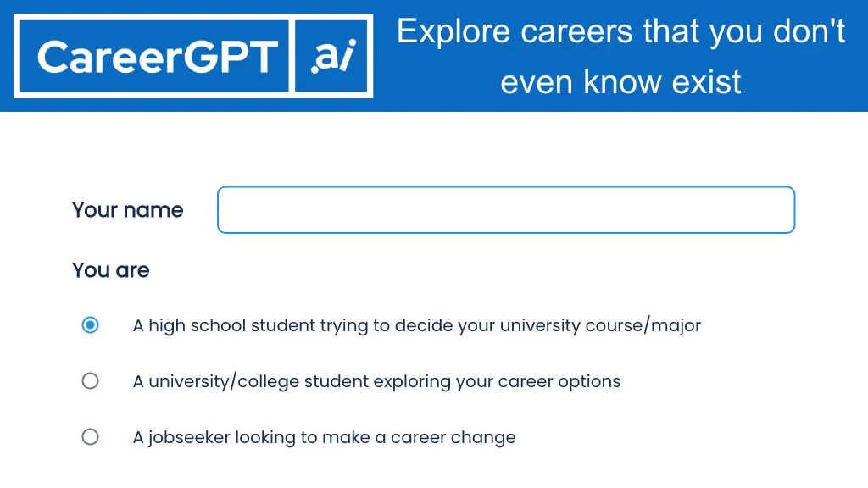Click the 'Your name' field label

128,210
